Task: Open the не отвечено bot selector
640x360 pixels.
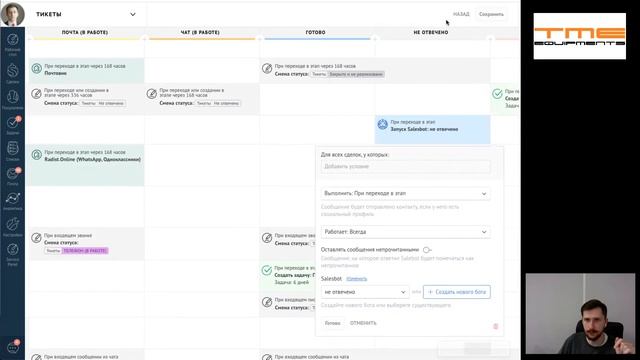Action: (365, 292)
